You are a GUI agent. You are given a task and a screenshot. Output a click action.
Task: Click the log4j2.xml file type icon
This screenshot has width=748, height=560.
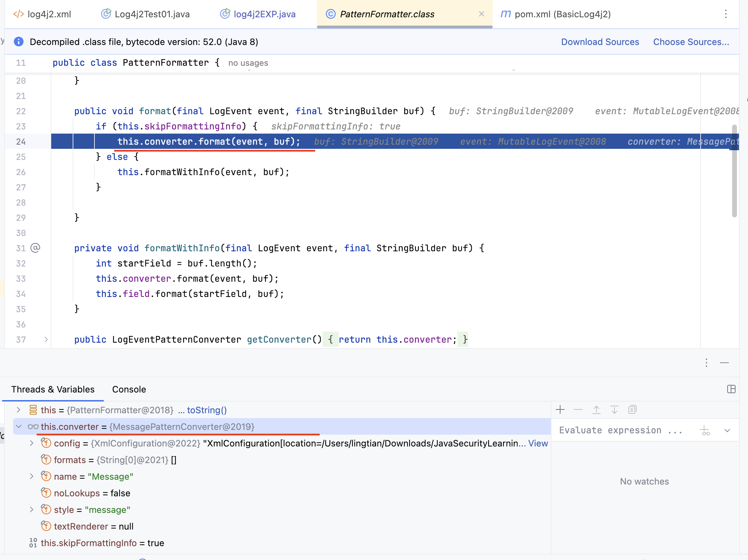[x=18, y=14]
